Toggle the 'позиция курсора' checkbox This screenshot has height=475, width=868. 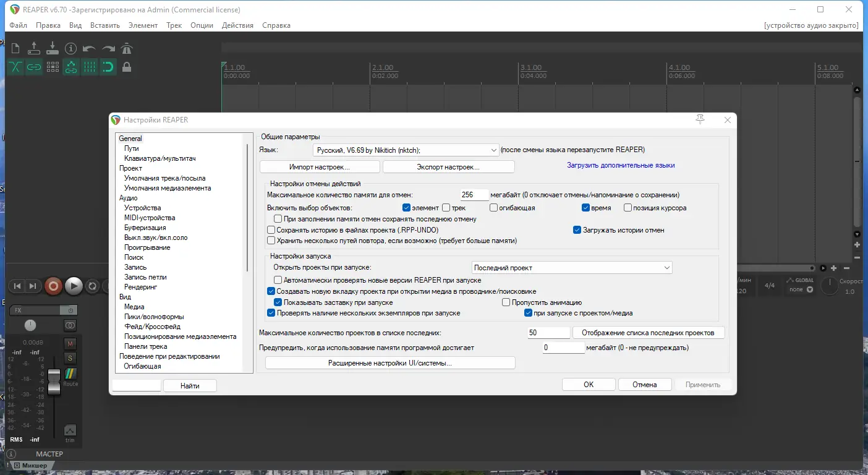click(x=628, y=208)
